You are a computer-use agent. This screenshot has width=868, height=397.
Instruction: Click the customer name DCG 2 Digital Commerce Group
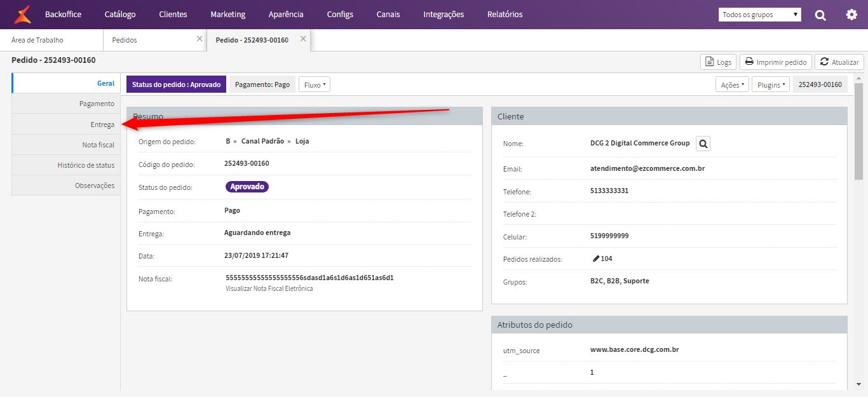coord(640,143)
